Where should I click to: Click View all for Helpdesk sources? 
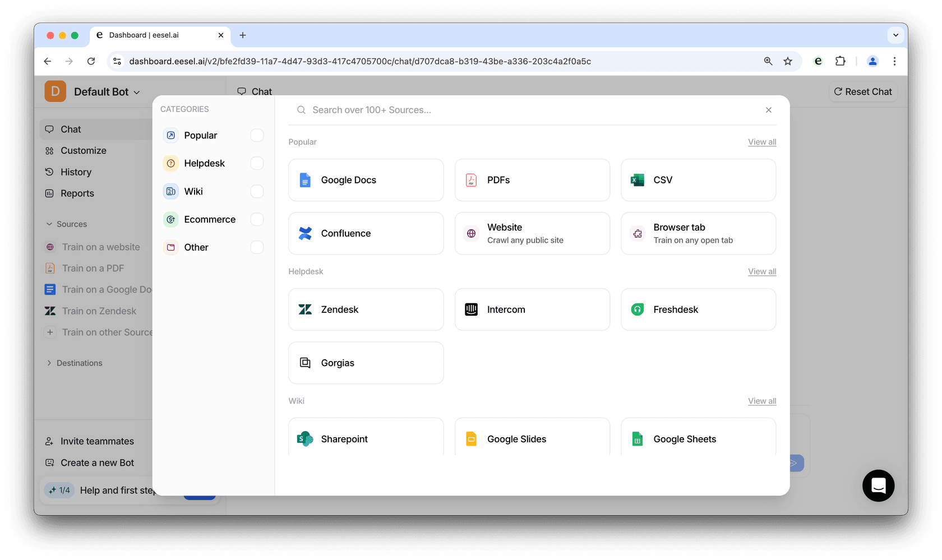(x=762, y=272)
